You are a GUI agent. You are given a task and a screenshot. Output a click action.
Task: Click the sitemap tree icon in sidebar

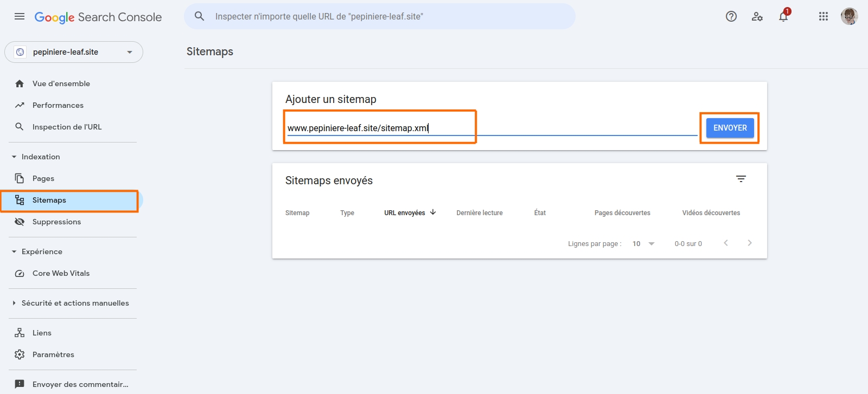(x=20, y=200)
